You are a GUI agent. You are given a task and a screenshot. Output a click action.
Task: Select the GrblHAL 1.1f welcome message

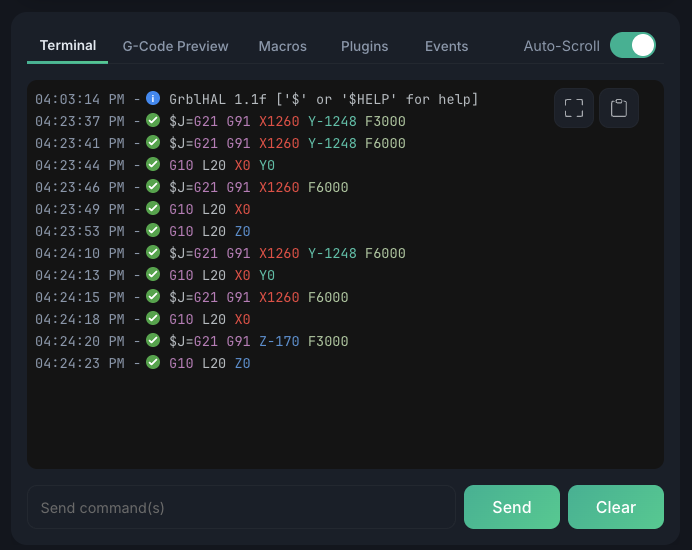coord(323,99)
